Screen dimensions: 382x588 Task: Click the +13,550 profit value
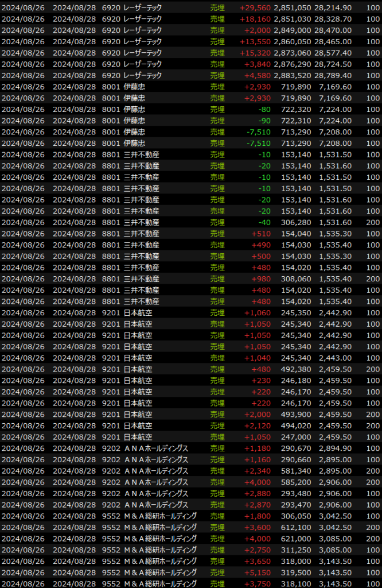tap(256, 42)
